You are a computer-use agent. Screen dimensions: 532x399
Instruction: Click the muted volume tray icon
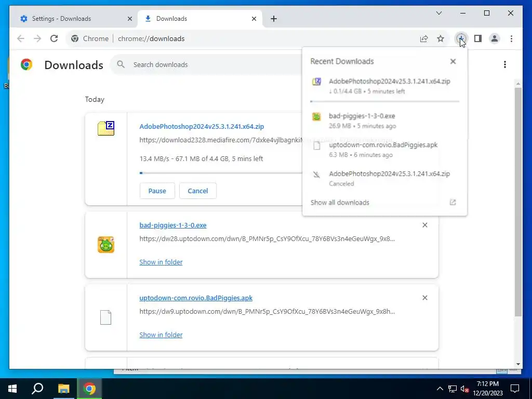click(465, 389)
